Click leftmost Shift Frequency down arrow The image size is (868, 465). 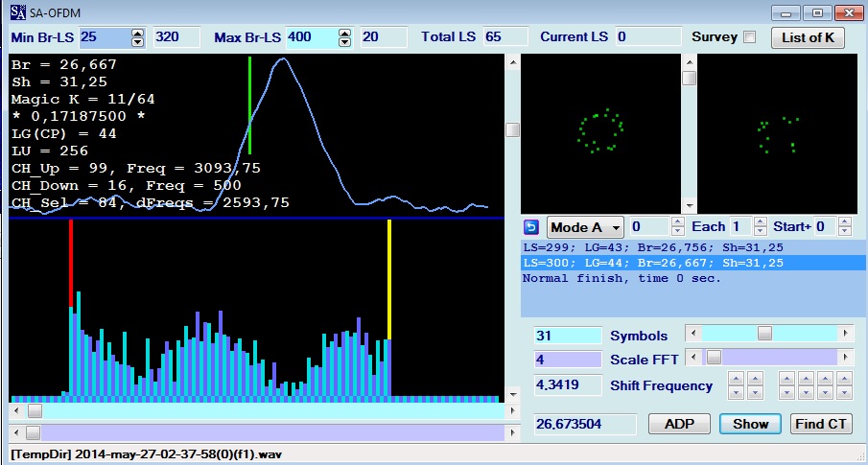[x=736, y=392]
